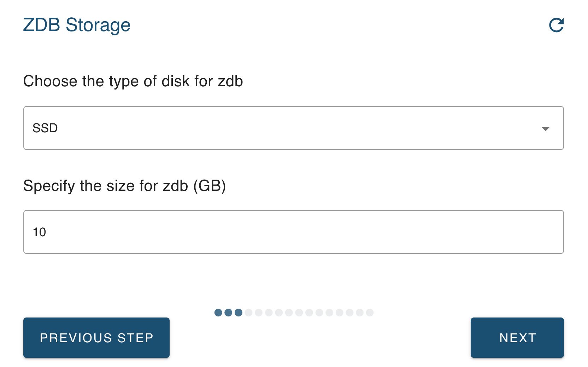Image resolution: width=588 pixels, height=367 pixels.
Task: Click the ZDB Storage heading
Action: [x=77, y=25]
